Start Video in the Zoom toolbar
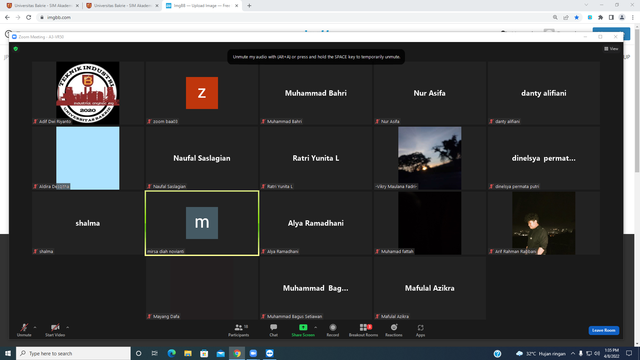This screenshot has height=360, width=640. click(x=55, y=330)
